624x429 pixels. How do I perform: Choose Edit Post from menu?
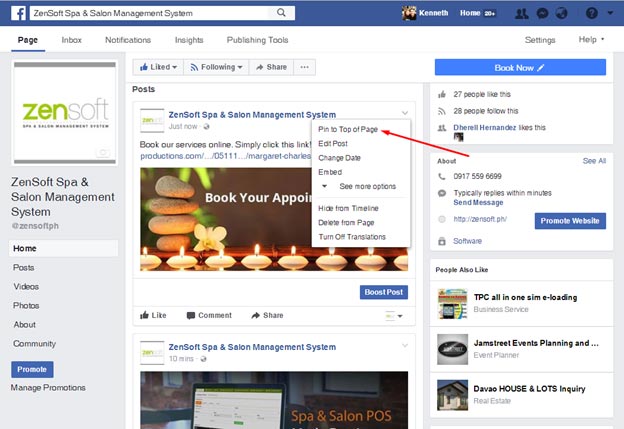point(333,143)
